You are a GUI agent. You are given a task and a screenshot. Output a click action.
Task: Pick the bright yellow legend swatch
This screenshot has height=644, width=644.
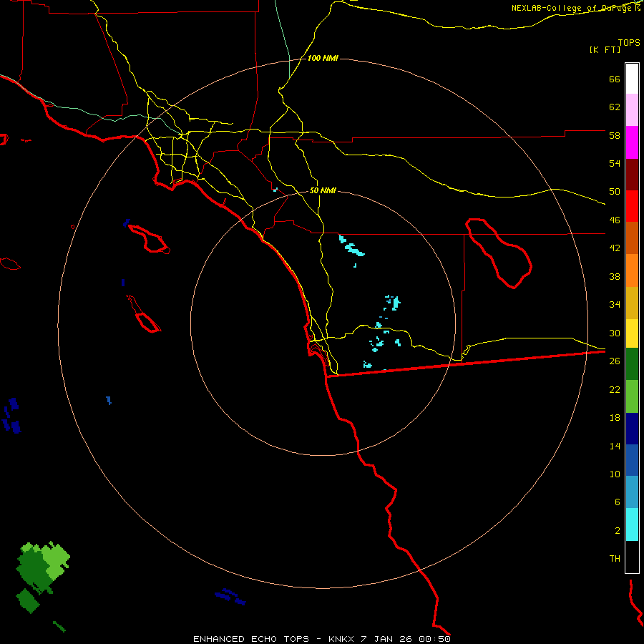pyautogui.click(x=632, y=333)
